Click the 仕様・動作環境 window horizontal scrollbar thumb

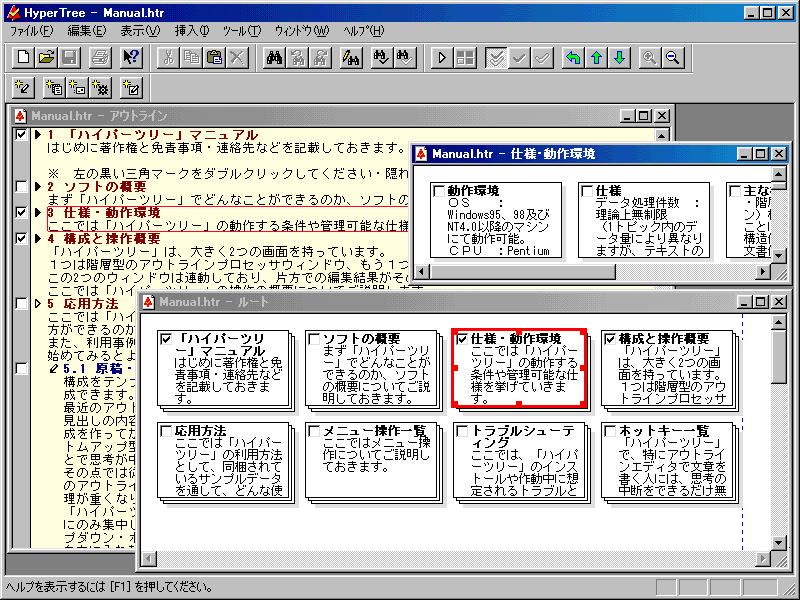522,272
